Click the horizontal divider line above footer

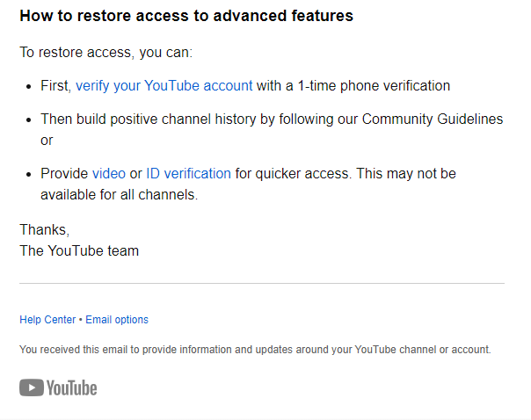click(x=262, y=283)
